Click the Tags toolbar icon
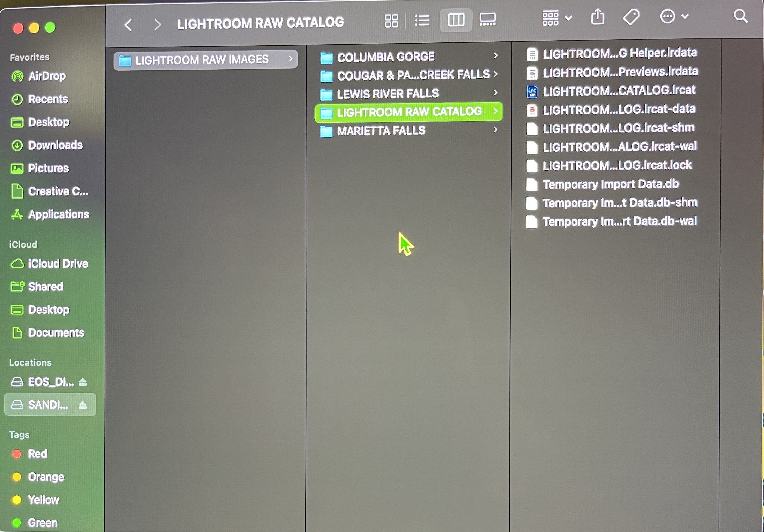 [x=632, y=17]
